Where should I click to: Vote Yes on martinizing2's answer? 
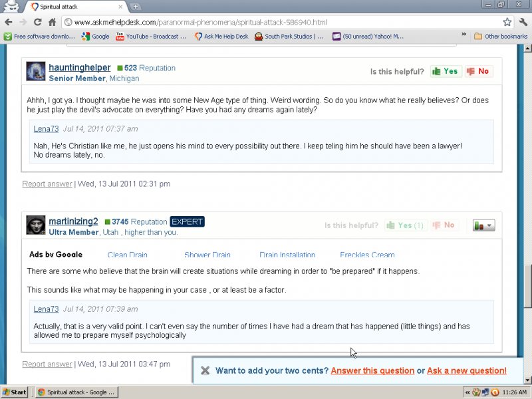(405, 225)
